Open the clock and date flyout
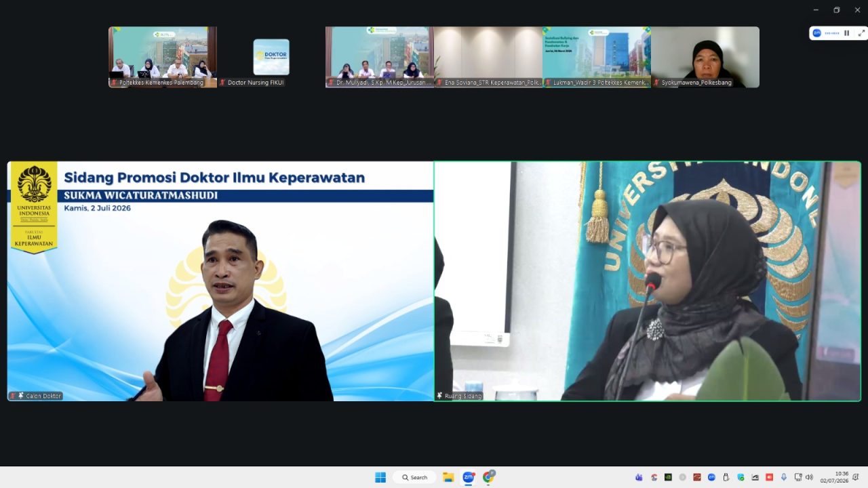The width and height of the screenshot is (868, 488). (835, 477)
